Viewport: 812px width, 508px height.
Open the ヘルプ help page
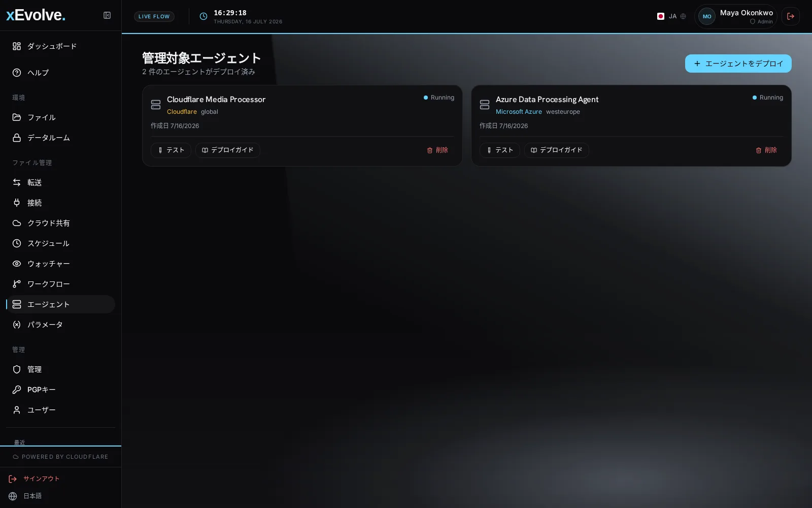[60, 73]
